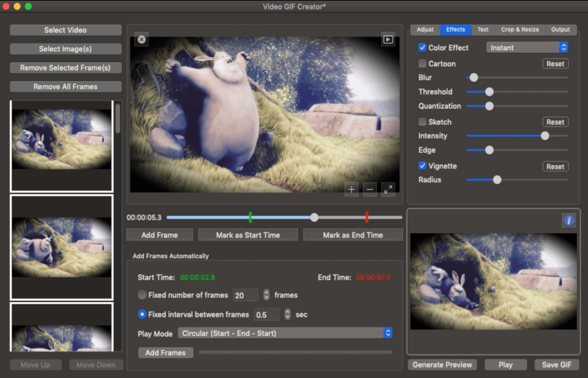Enable the Cartoon effect checkbox
588x378 pixels.
pos(422,64)
